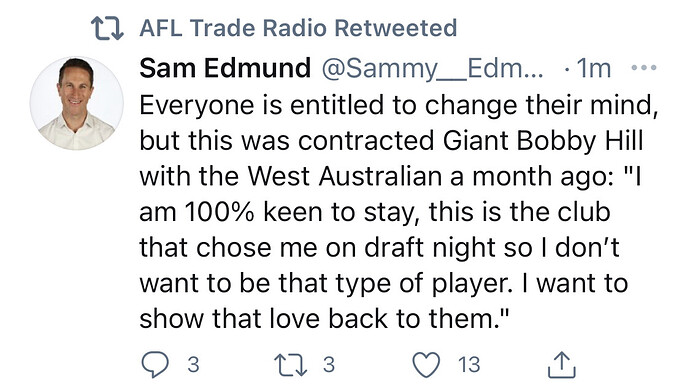Retweet the post using the retweet icon
The width and height of the screenshot is (690, 392).
[290, 365]
